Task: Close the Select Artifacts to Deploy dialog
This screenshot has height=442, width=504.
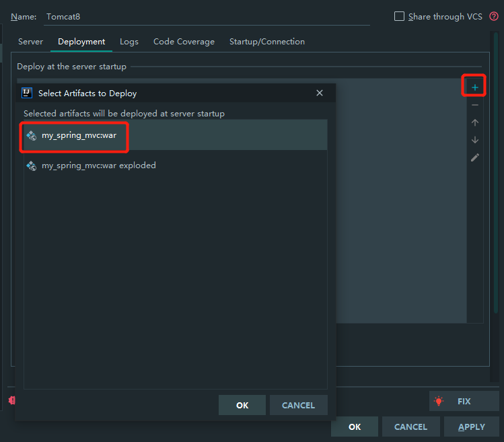Action: click(319, 93)
